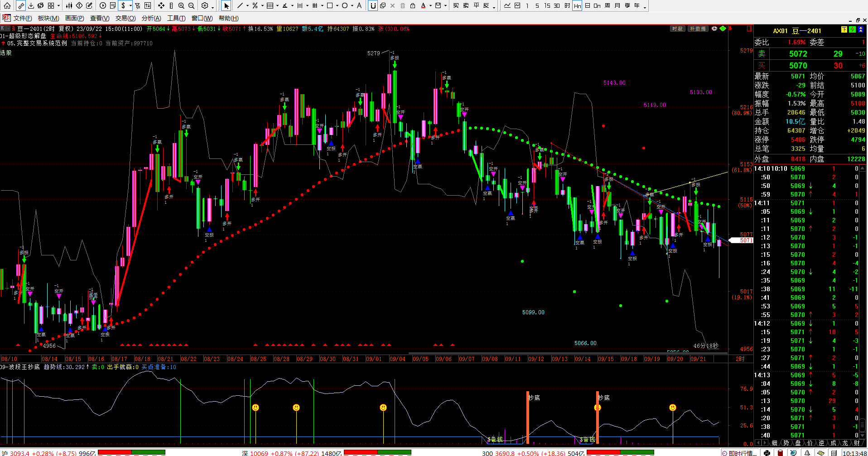Click the framed chart view icon
Image resolution: width=868 pixels, height=456 pixels.
[x=517, y=5]
